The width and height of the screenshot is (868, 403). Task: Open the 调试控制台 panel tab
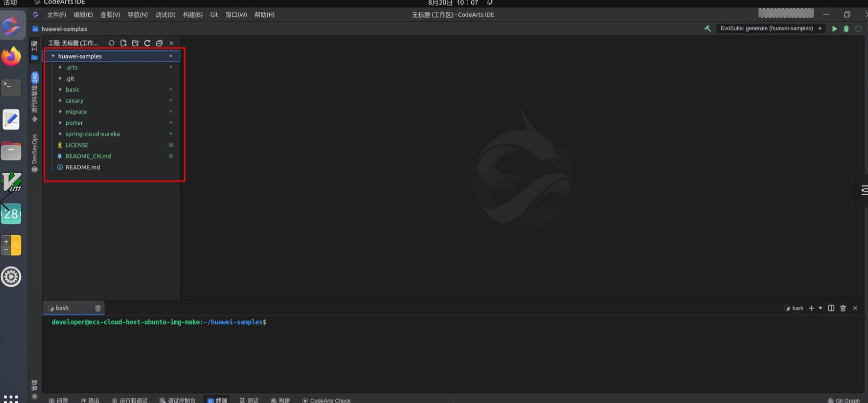coord(177,400)
